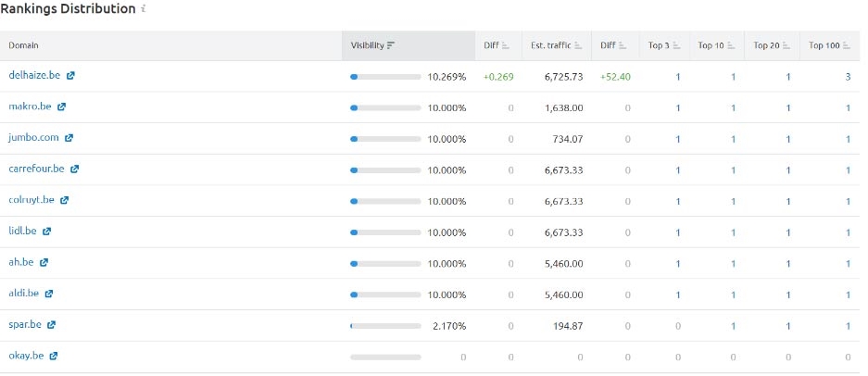Click sort icon in Visibility column header
868x376 pixels.
(391, 45)
